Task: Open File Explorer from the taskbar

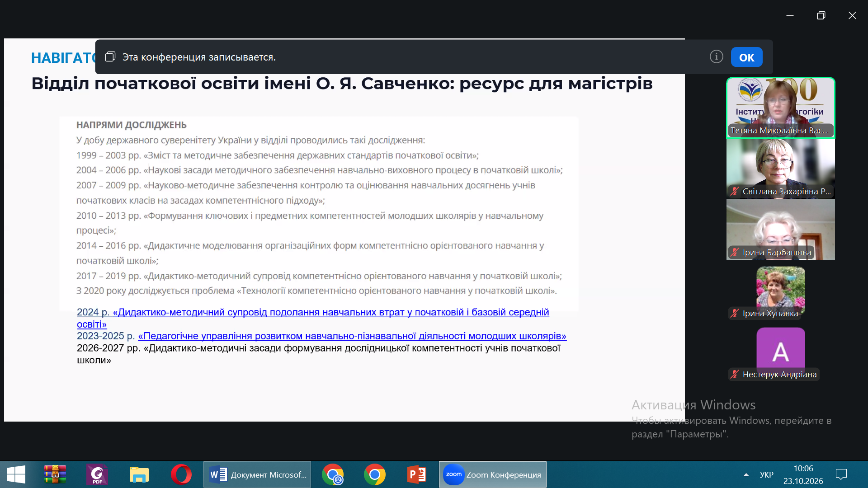Action: click(139, 475)
